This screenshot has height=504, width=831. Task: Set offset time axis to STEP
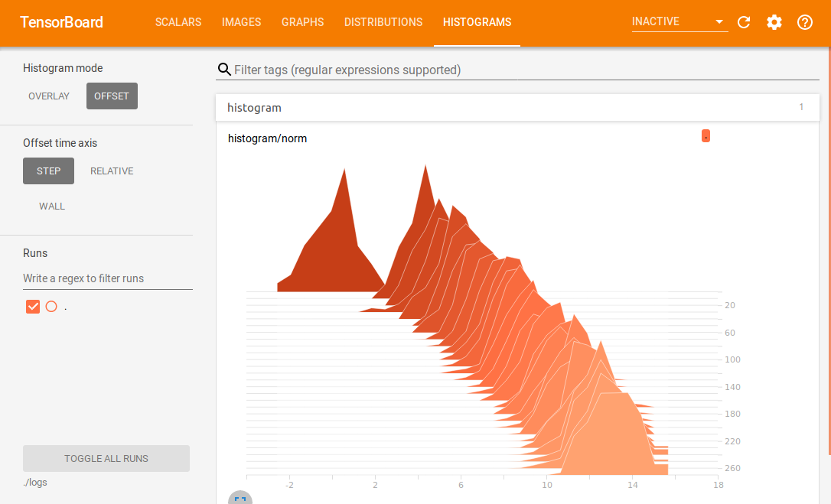48,171
